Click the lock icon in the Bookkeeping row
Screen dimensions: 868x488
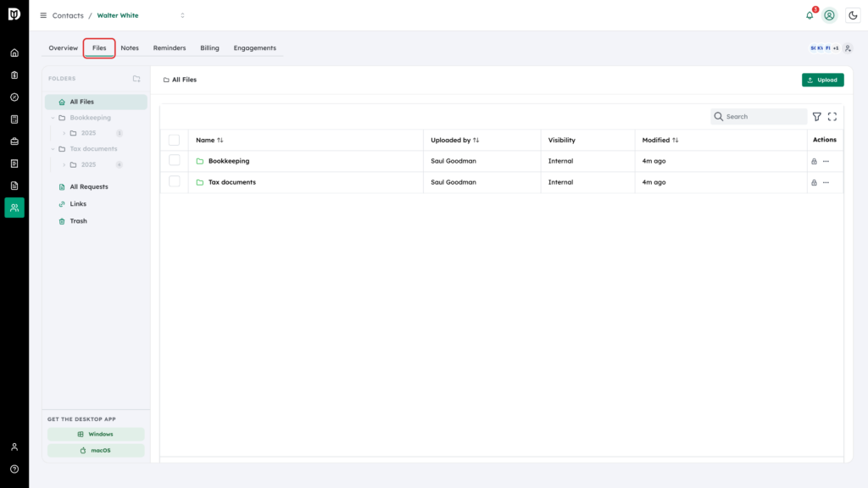pos(814,162)
